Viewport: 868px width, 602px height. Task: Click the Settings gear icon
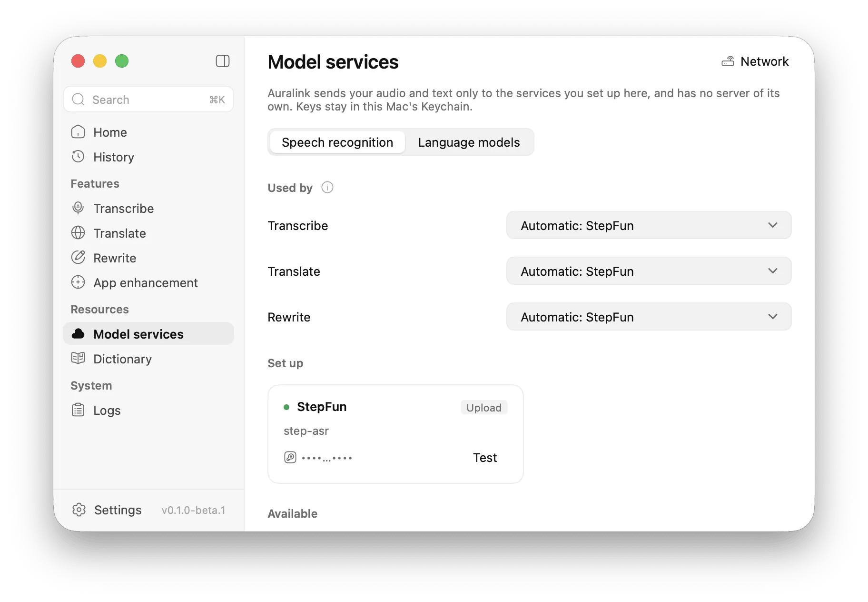click(x=79, y=510)
